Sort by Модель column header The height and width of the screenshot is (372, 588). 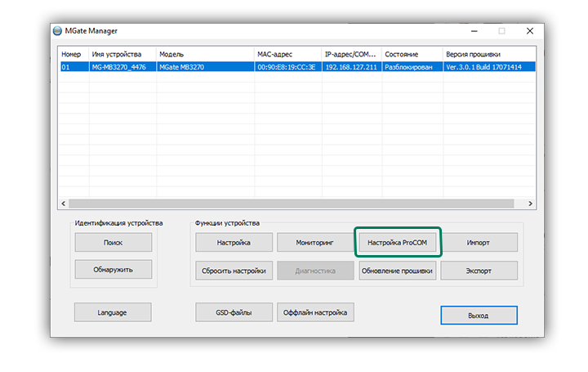[x=204, y=54]
